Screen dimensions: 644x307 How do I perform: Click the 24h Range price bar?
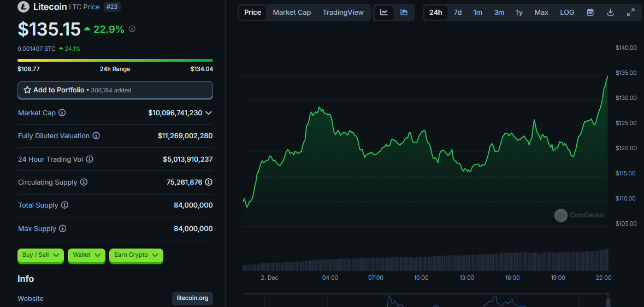point(115,61)
